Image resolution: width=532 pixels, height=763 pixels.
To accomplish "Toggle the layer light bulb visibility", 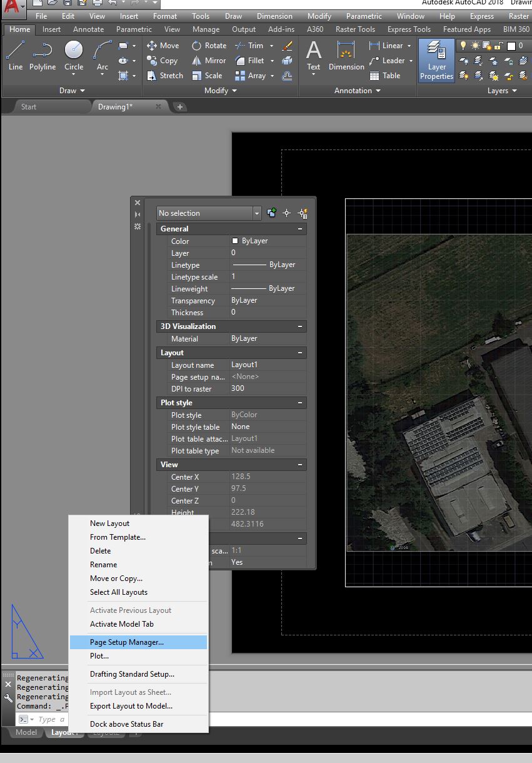I will pyautogui.click(x=463, y=46).
